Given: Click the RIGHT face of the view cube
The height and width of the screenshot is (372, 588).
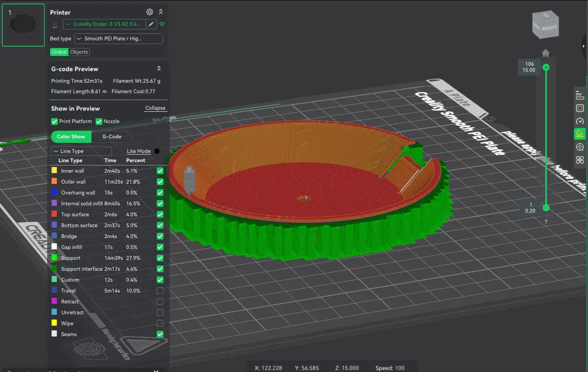Looking at the screenshot, I should [549, 28].
